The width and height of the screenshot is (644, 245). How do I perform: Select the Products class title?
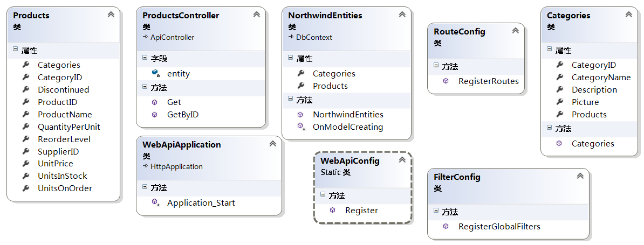31,15
